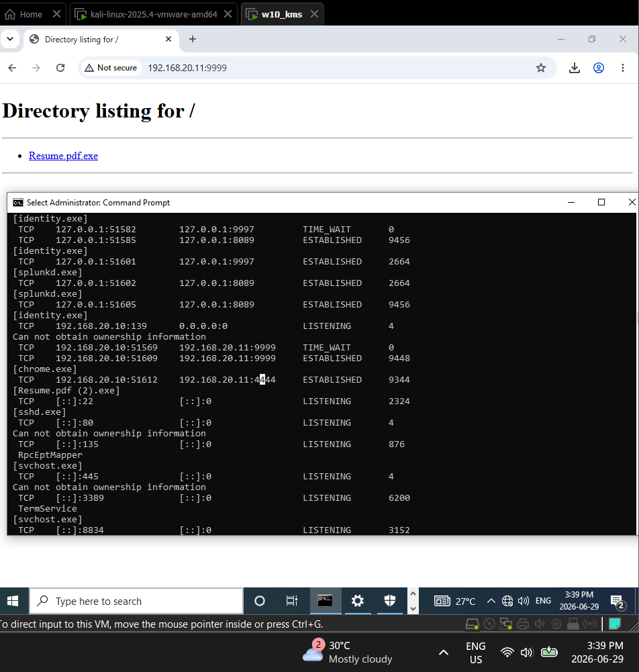Click the TermService line
This screenshot has height=672, width=639.
(48, 509)
